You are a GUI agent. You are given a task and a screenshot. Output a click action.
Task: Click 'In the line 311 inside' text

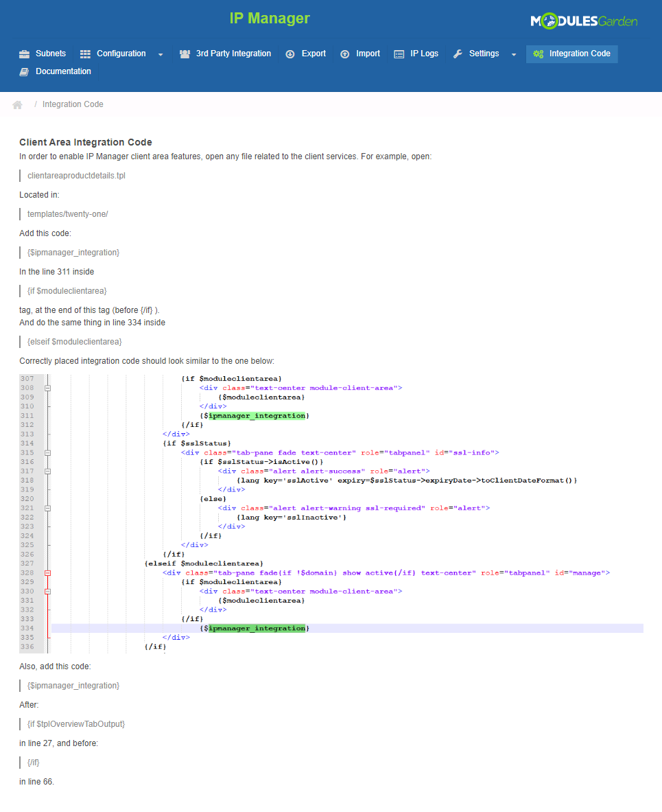coord(57,272)
